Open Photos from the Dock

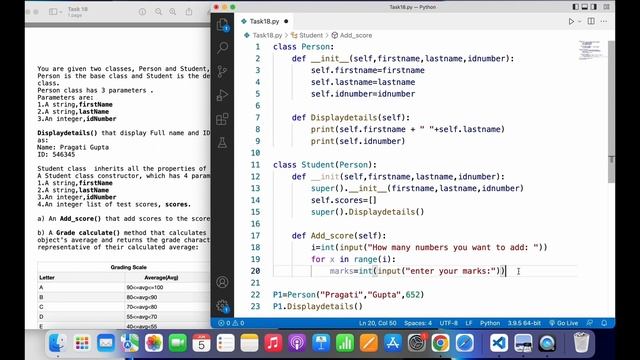pyautogui.click(x=153, y=343)
